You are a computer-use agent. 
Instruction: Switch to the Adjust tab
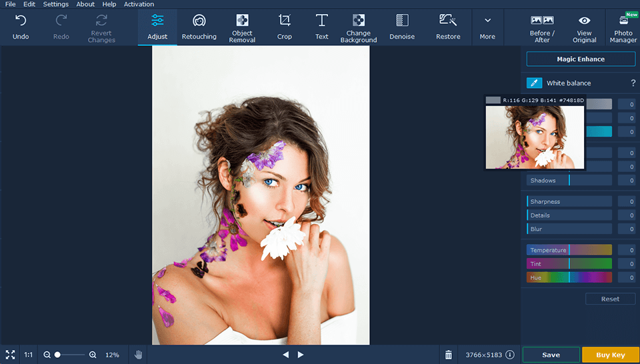point(157,26)
